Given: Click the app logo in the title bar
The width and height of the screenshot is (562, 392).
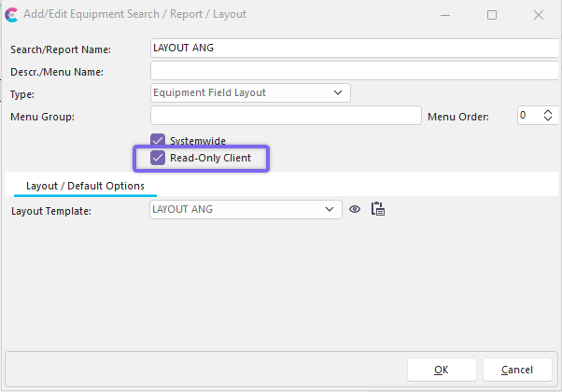Looking at the screenshot, I should (13, 15).
